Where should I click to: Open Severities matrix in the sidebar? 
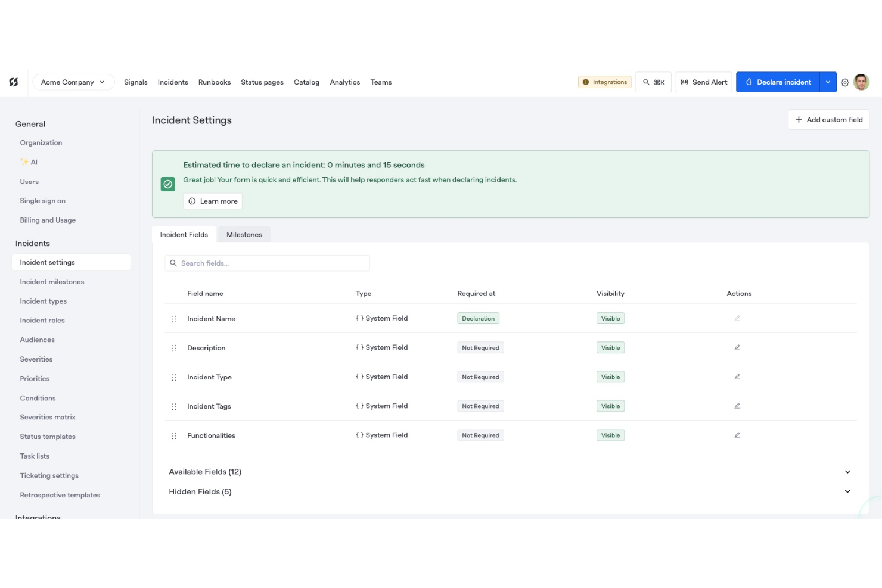[48, 418]
